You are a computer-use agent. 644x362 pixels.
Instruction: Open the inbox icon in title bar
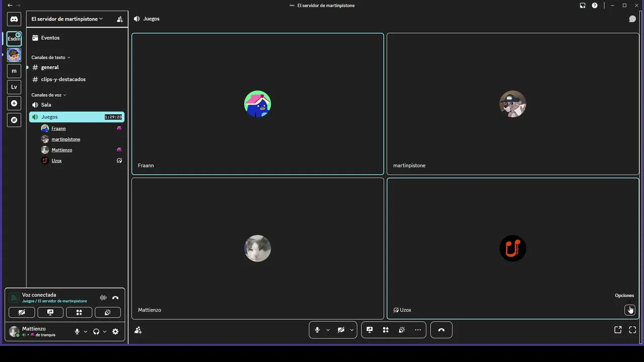point(583,6)
